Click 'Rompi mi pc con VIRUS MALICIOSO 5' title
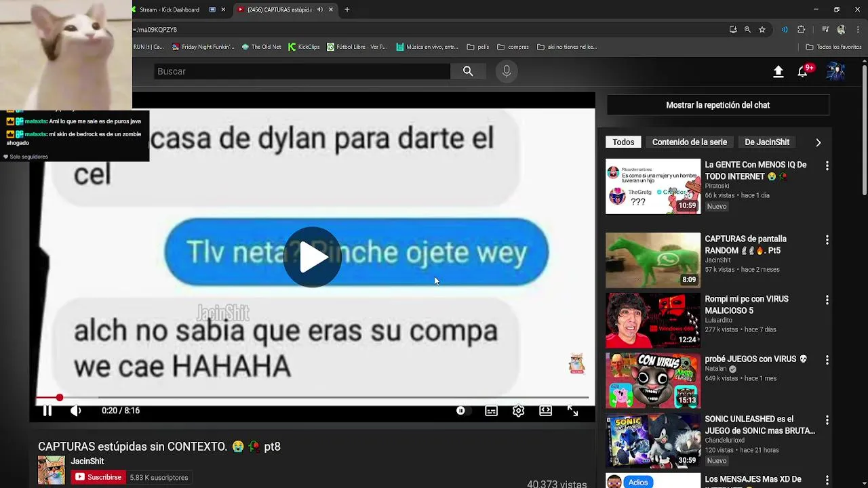This screenshot has height=488, width=868. [x=746, y=304]
